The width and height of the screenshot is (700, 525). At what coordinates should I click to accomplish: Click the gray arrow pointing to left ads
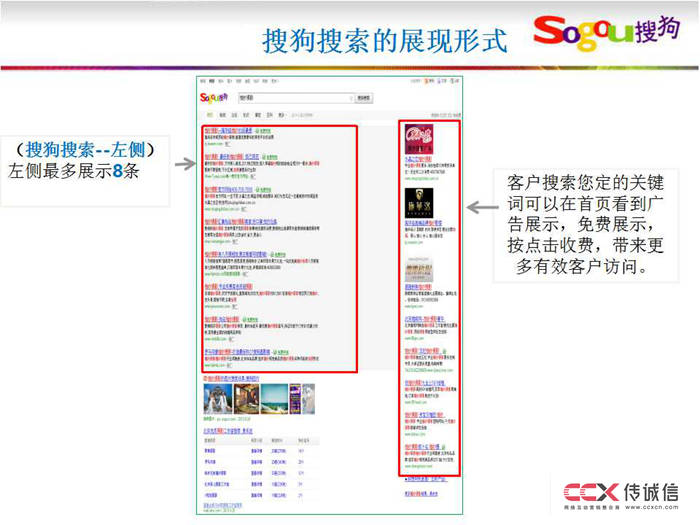tap(182, 161)
